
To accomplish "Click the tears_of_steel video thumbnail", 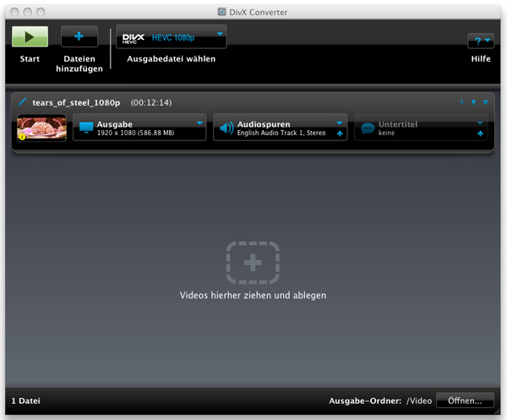I will (x=41, y=128).
